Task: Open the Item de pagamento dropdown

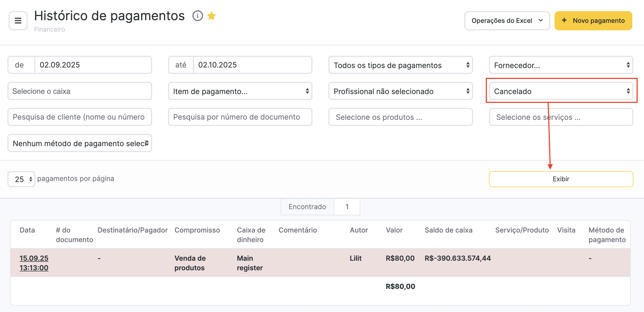Action: (x=240, y=91)
